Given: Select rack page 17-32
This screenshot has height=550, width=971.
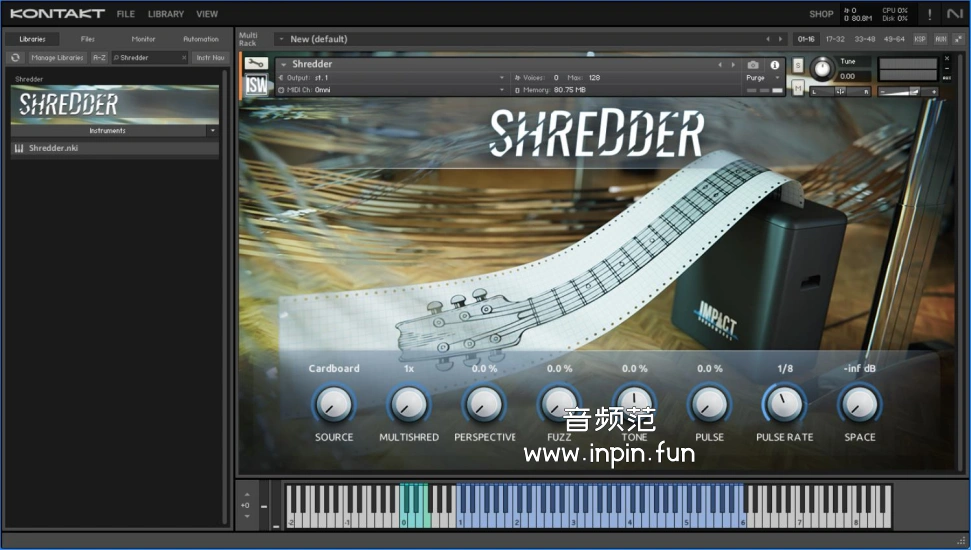Looking at the screenshot, I should [835, 39].
